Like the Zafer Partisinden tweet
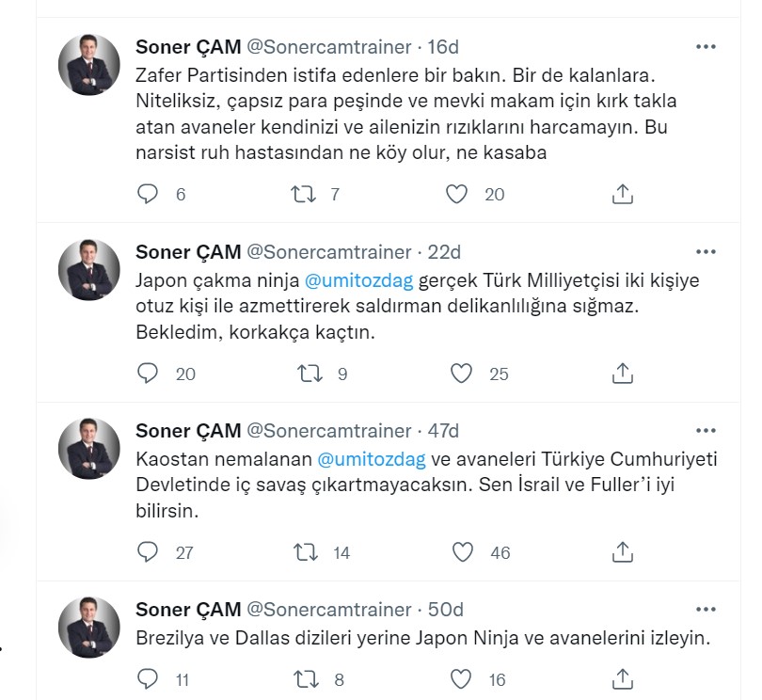 [x=458, y=194]
